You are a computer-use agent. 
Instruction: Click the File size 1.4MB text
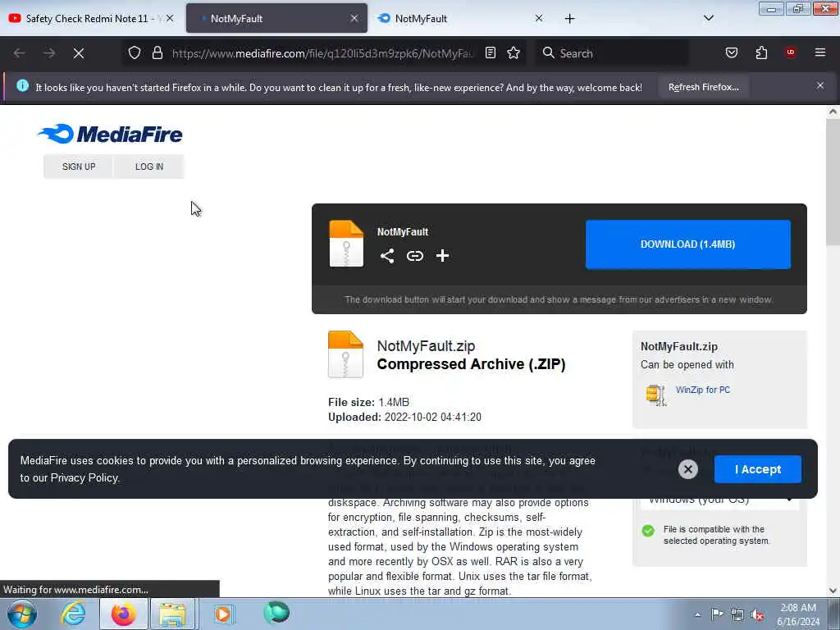[368, 402]
